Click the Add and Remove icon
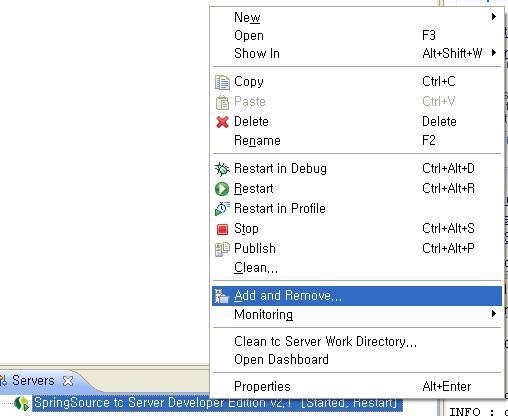 [x=222, y=296]
